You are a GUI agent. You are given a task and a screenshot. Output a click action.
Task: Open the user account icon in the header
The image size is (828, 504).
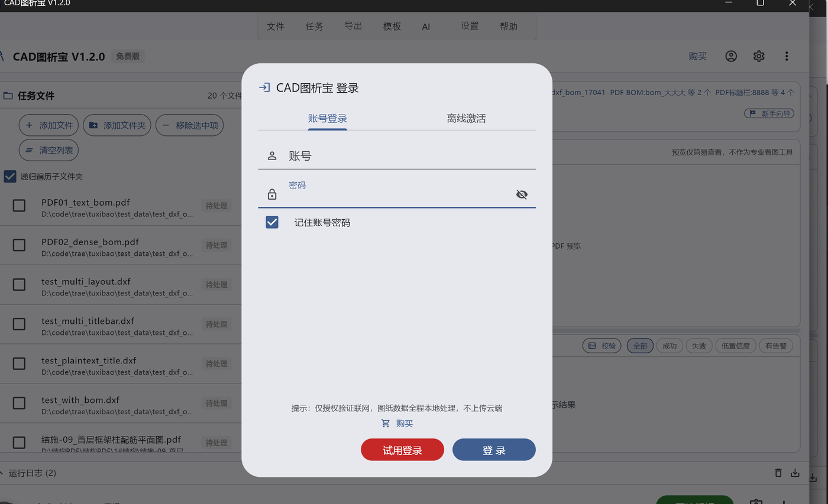[x=731, y=56]
